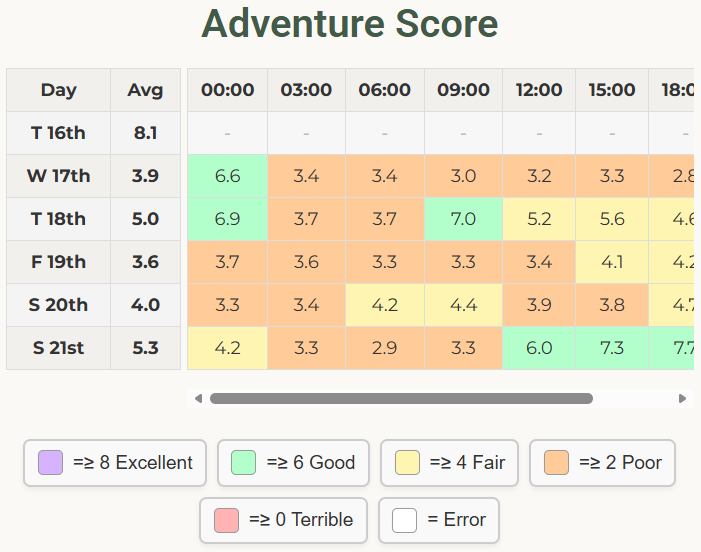Click the right scroll arrow
Image resolution: width=701 pixels, height=552 pixels.
pos(683,398)
